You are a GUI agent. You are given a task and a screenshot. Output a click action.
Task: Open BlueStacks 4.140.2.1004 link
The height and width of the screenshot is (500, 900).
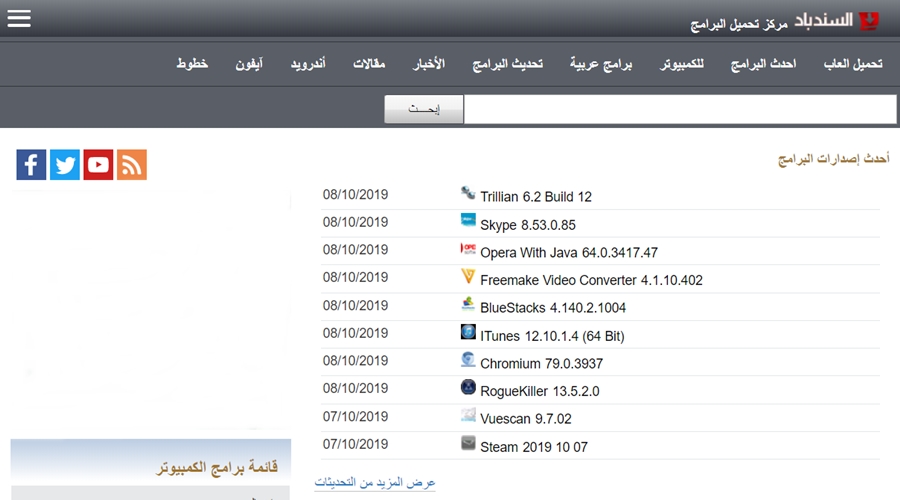point(553,308)
